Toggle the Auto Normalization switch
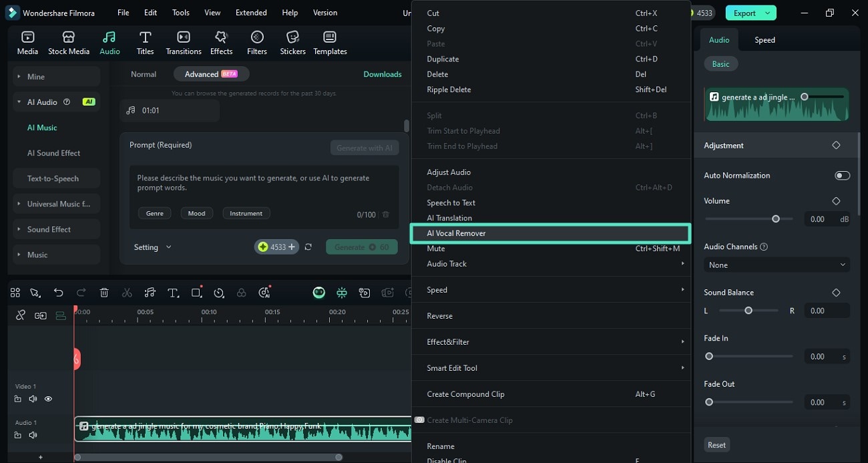The width and height of the screenshot is (868, 463). coord(842,176)
